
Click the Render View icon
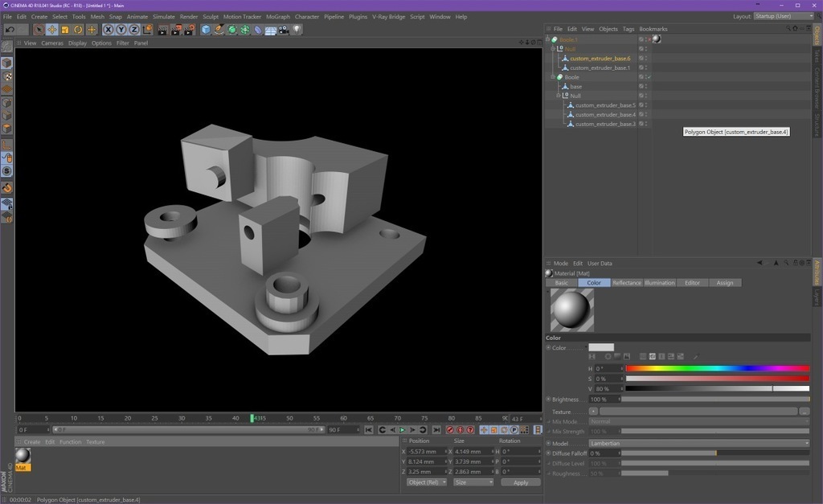point(162,30)
